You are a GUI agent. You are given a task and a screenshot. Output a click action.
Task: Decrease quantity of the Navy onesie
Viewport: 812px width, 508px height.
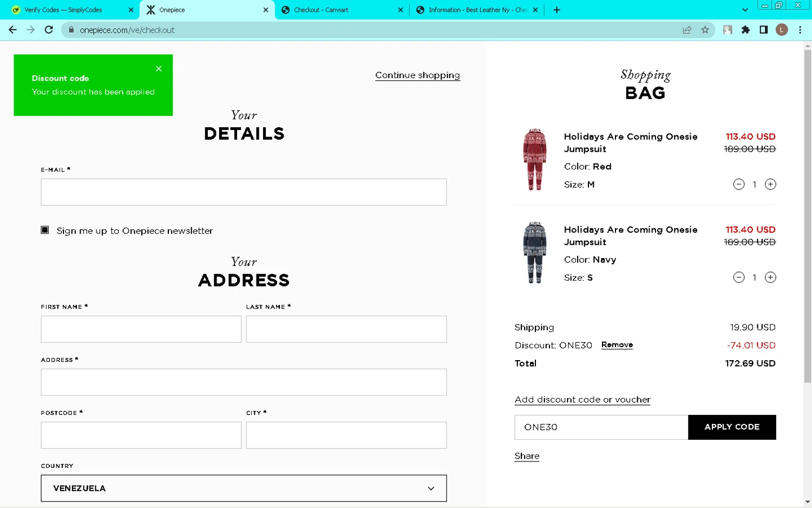tap(739, 278)
